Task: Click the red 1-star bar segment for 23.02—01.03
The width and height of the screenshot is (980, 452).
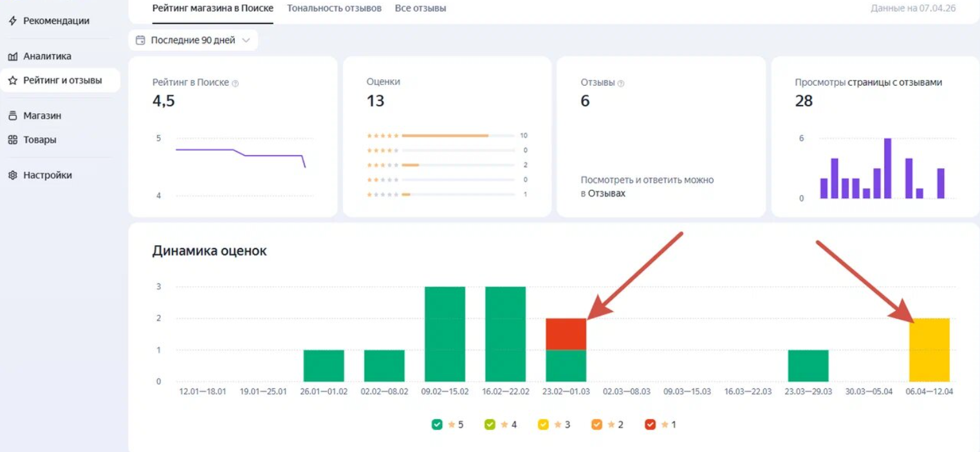Action: 566,334
